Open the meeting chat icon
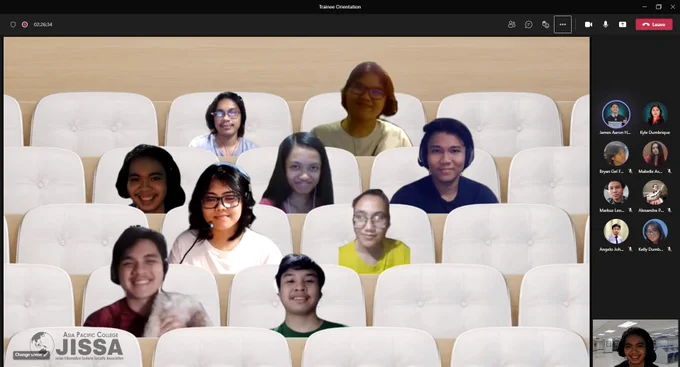The height and width of the screenshot is (367, 680). point(529,25)
